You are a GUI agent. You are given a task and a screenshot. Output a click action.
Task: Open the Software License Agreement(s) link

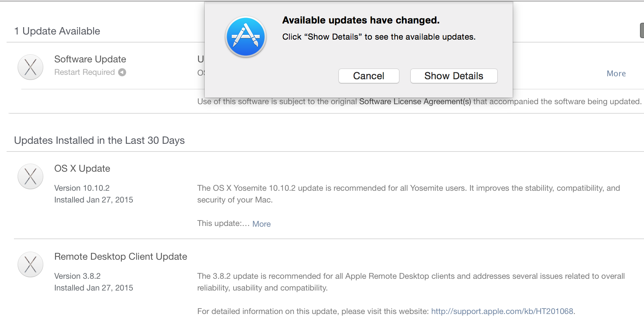coord(415,102)
